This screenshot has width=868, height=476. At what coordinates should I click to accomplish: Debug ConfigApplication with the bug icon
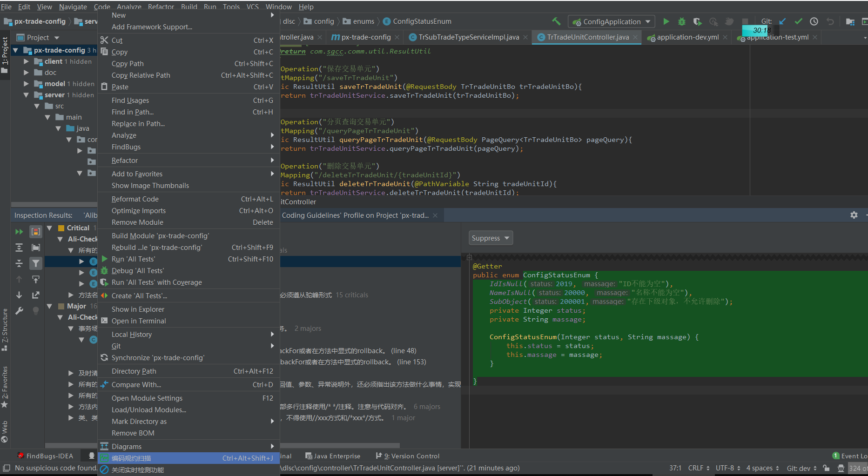[x=682, y=21]
